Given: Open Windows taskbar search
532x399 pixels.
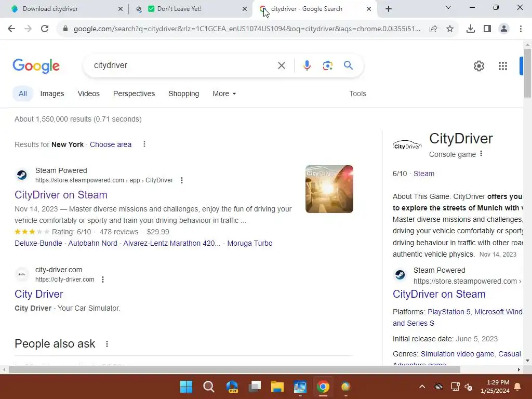Looking at the screenshot, I should click(x=209, y=387).
